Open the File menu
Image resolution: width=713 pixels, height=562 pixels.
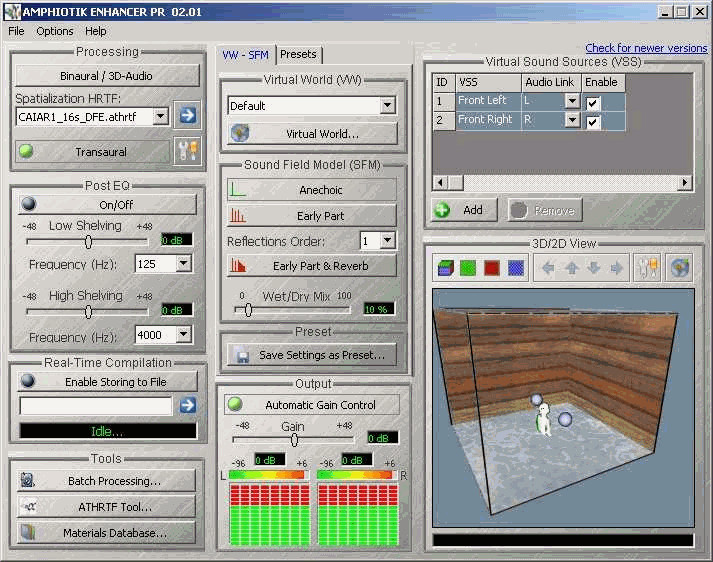pos(16,31)
